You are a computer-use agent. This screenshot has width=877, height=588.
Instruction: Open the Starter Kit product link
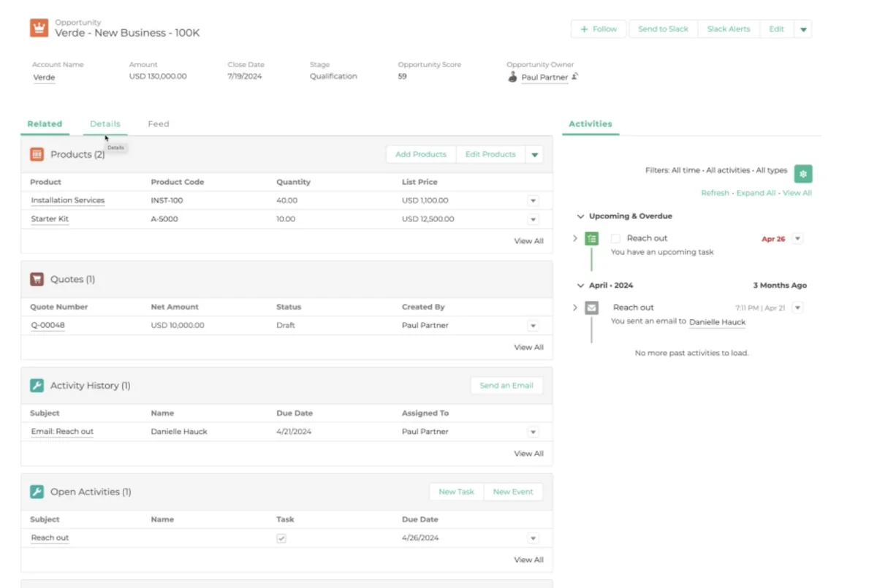(x=50, y=219)
